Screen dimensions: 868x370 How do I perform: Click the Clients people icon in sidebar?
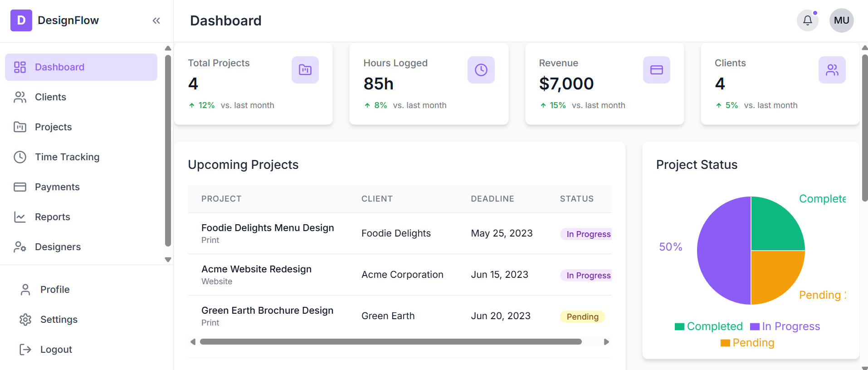[x=20, y=97]
